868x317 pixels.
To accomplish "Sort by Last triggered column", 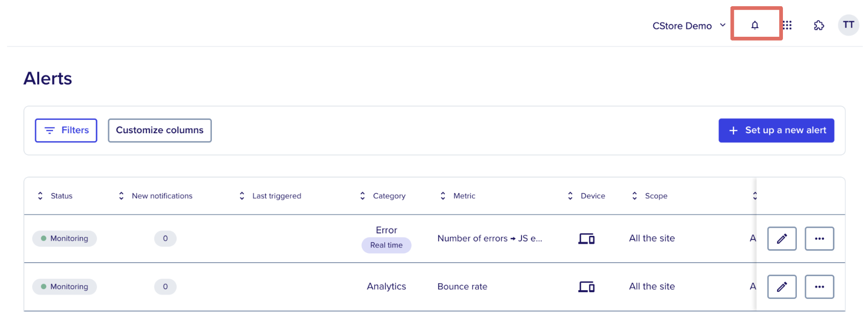I will (270, 196).
